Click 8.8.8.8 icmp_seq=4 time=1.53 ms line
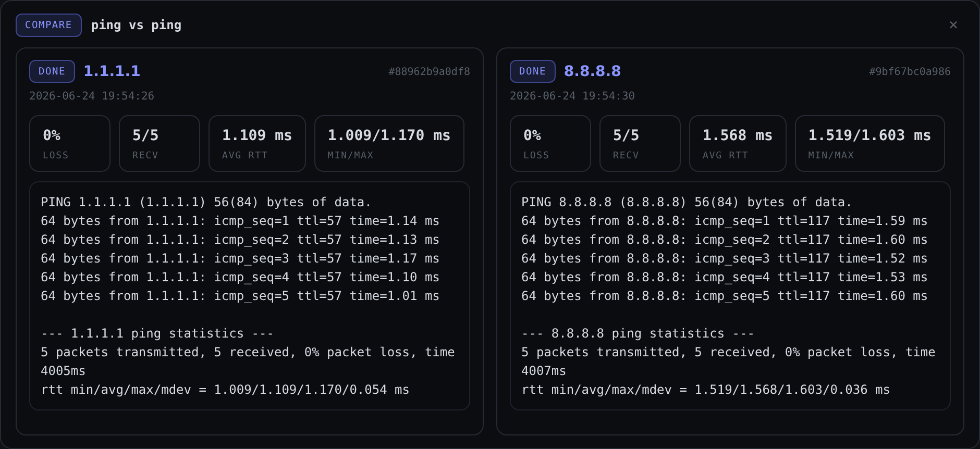Image resolution: width=980 pixels, height=449 pixels. (x=725, y=277)
